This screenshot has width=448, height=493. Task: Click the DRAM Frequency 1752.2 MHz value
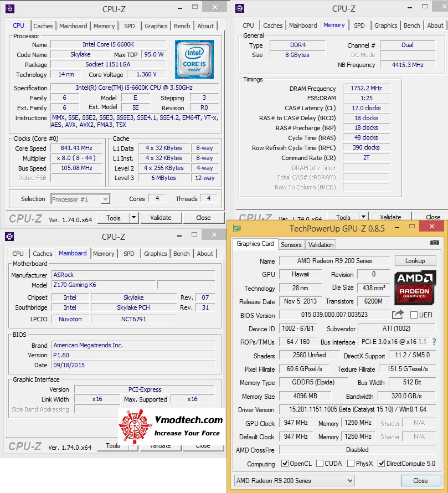[x=366, y=88]
